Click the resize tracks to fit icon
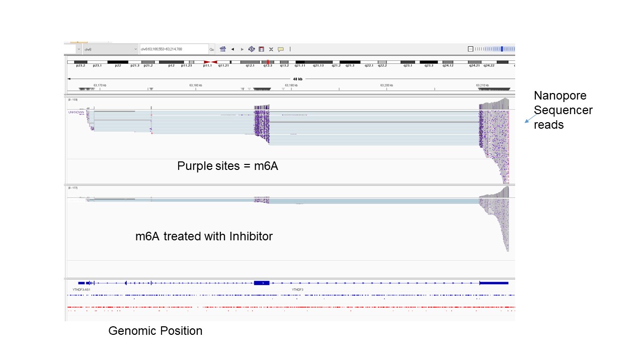This screenshot has width=644, height=362. click(x=271, y=49)
